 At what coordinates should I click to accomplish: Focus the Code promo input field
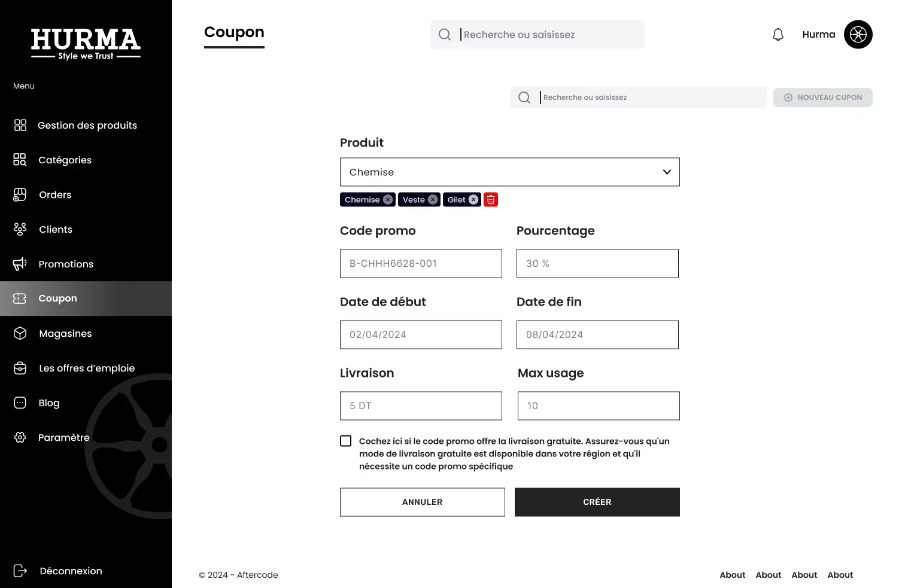point(421,264)
